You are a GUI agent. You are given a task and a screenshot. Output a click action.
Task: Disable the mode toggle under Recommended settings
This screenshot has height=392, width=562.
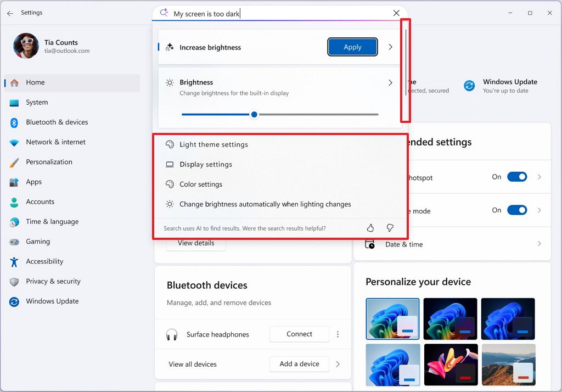(516, 210)
